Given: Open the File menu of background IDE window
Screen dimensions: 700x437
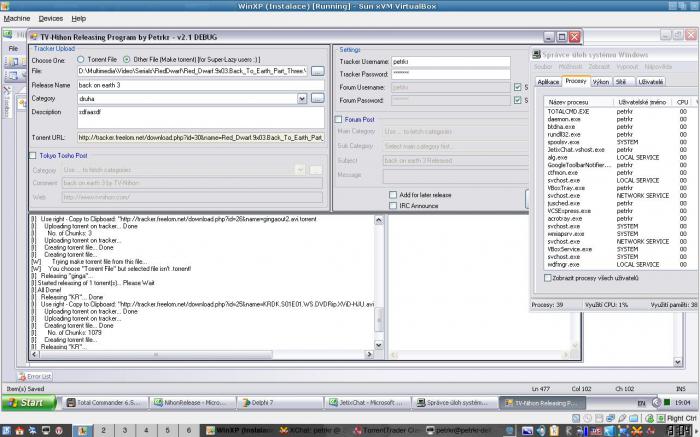Looking at the screenshot, I should (13, 48).
